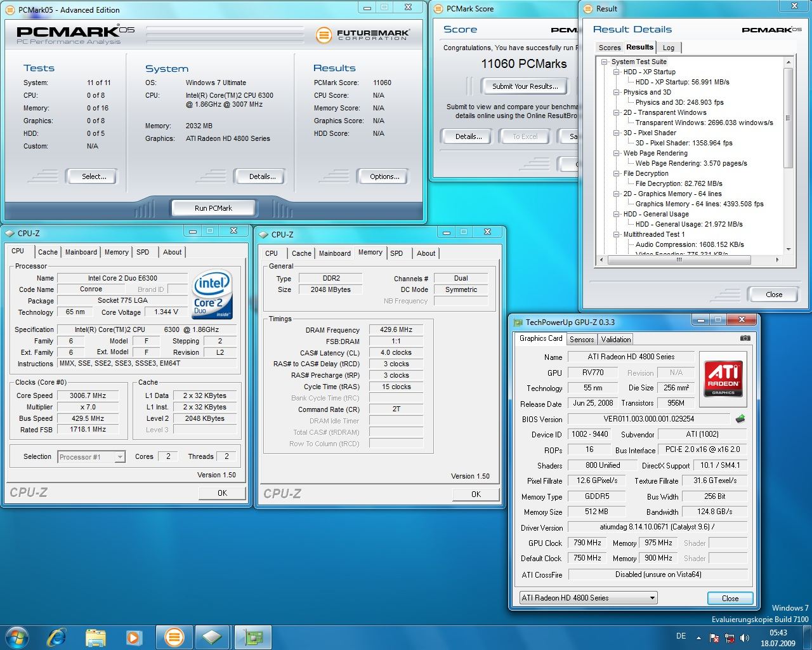
Task: Collapse 2D - Transparent Windows node
Action: (x=617, y=112)
